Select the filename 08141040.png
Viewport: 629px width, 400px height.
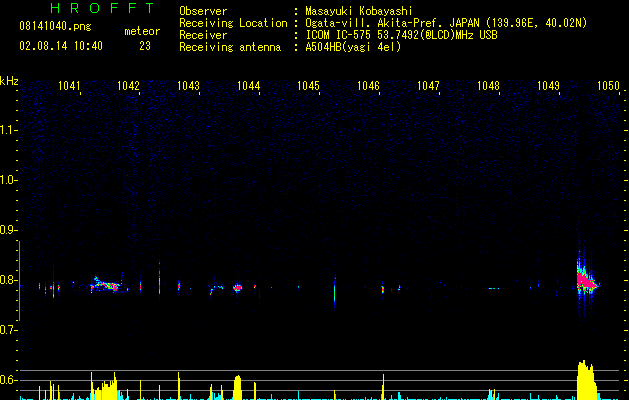point(55,26)
